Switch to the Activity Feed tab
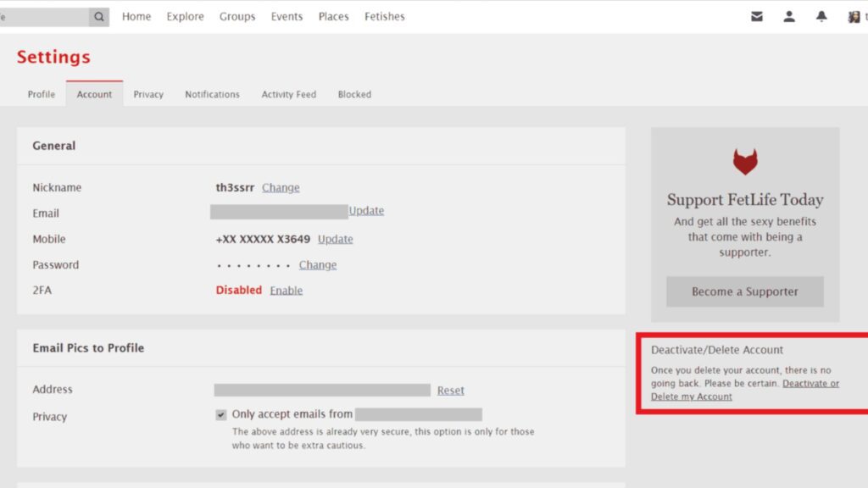 [288, 94]
